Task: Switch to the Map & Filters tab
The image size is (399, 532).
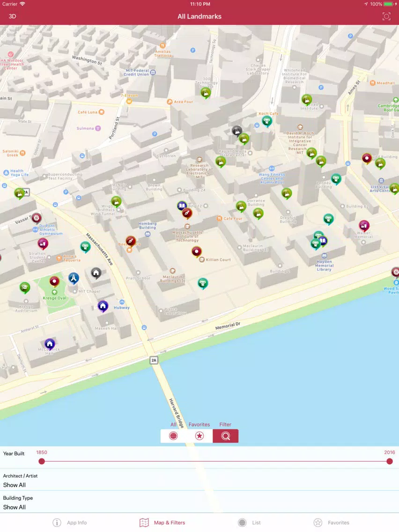Action: point(163,523)
